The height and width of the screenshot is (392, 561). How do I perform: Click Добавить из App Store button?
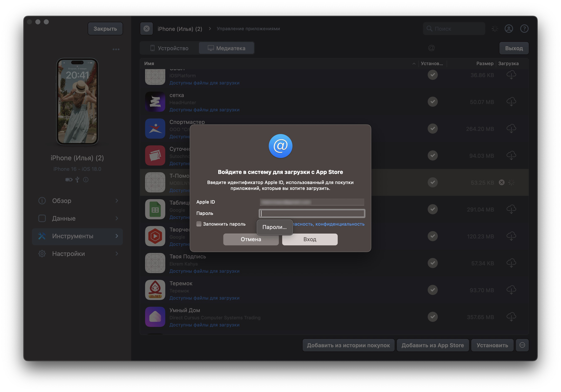433,345
